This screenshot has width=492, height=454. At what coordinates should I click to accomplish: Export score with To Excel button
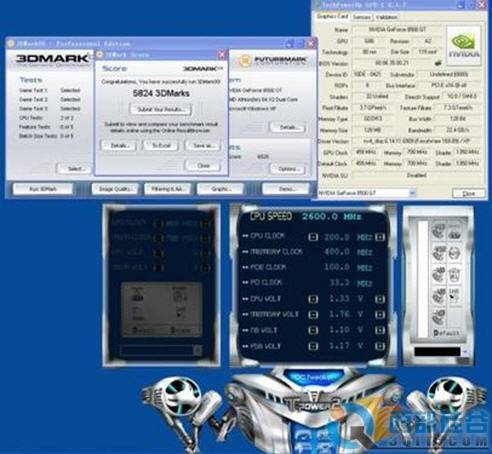coord(161,146)
